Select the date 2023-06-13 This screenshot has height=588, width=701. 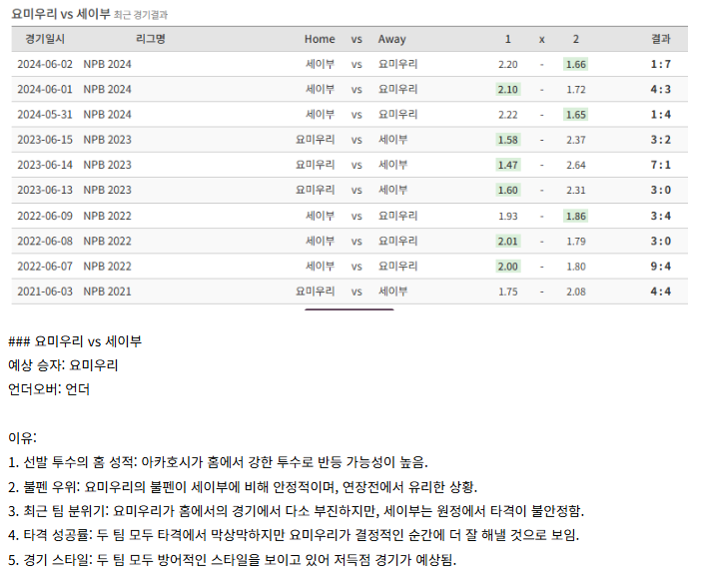[45, 190]
